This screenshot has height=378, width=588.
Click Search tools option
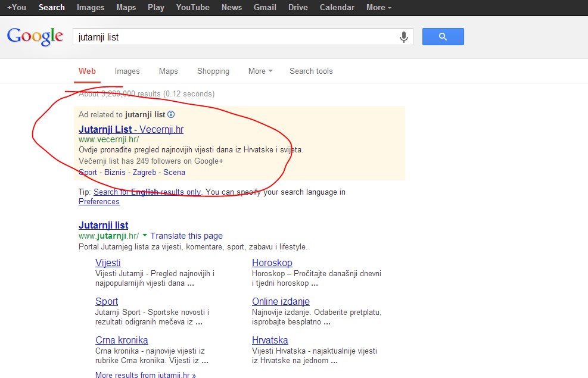pos(311,71)
